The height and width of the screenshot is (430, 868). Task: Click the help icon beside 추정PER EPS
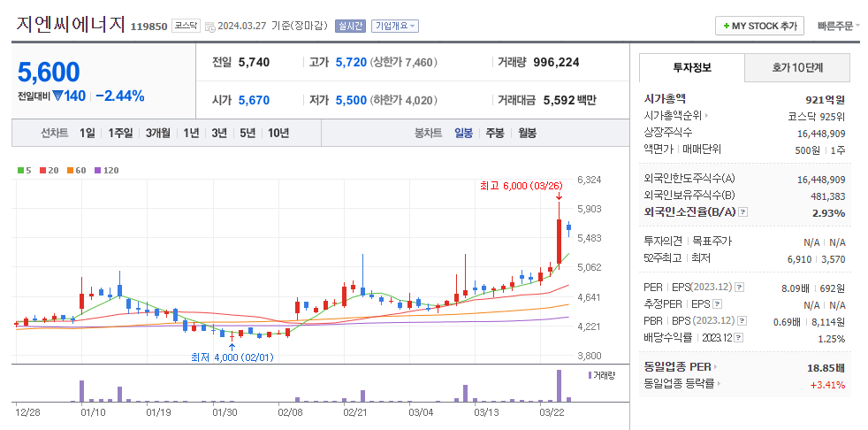[x=717, y=304]
